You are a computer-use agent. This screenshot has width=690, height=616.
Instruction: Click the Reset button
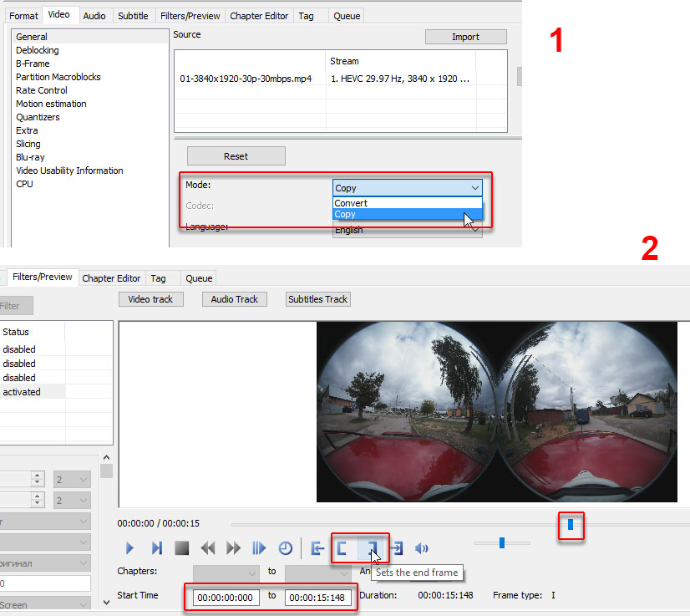236,156
